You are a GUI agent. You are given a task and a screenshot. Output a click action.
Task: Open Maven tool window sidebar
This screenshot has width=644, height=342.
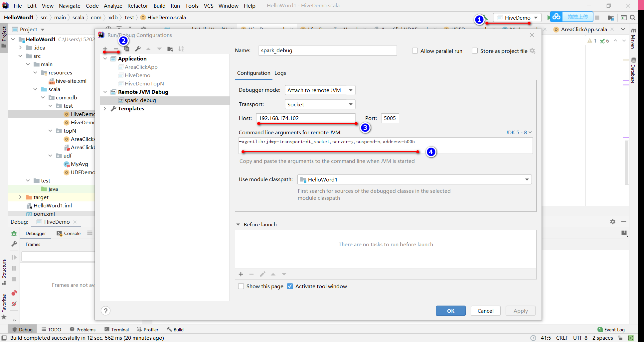pos(633,39)
